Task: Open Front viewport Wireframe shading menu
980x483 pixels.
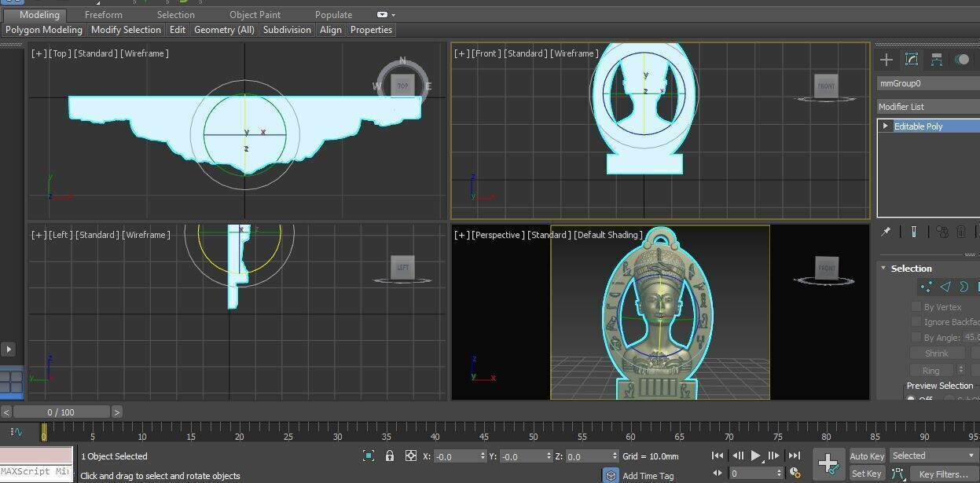Action: 573,53
